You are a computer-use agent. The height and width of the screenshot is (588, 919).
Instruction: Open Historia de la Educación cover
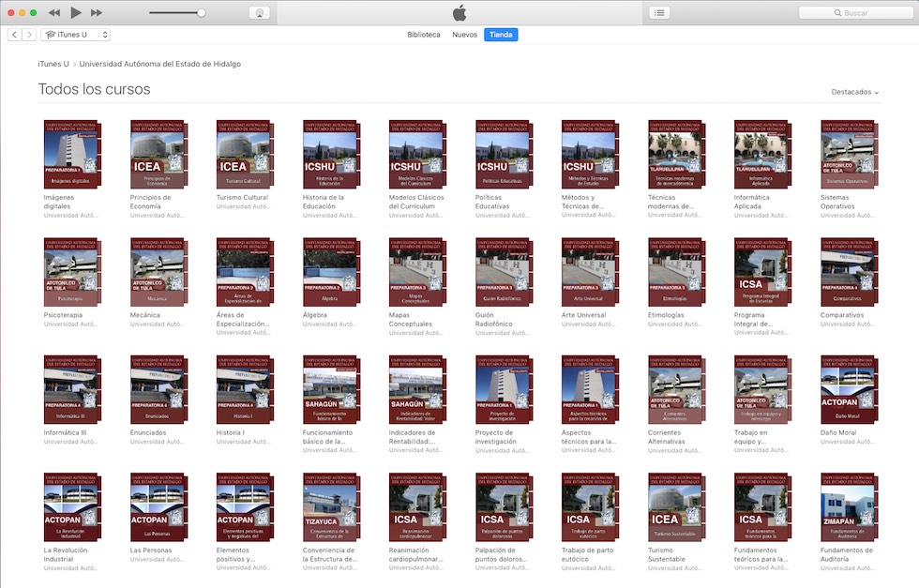[x=331, y=154]
